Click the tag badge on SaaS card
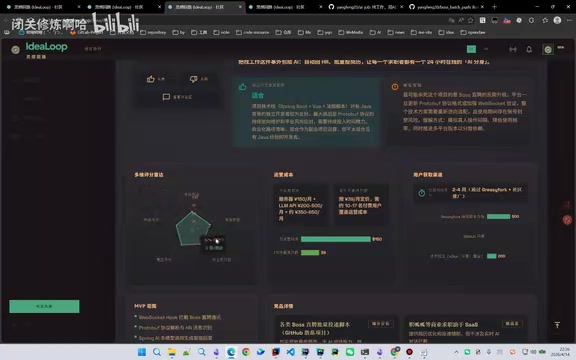The image size is (576, 360). 512,324
